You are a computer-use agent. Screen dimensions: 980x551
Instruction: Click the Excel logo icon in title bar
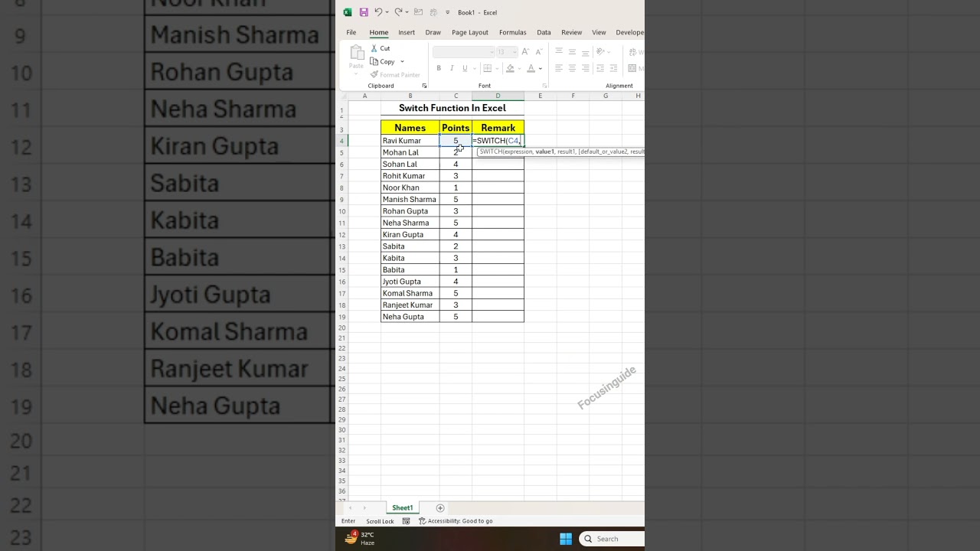[348, 12]
